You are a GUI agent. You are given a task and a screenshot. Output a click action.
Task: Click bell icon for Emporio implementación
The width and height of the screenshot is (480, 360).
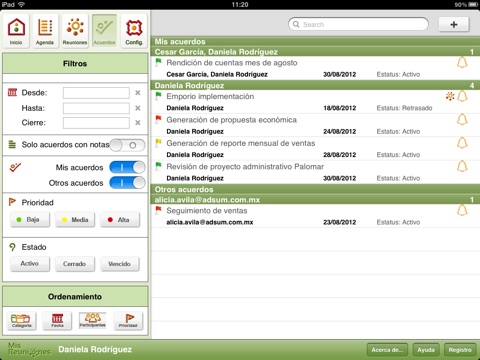[462, 96]
